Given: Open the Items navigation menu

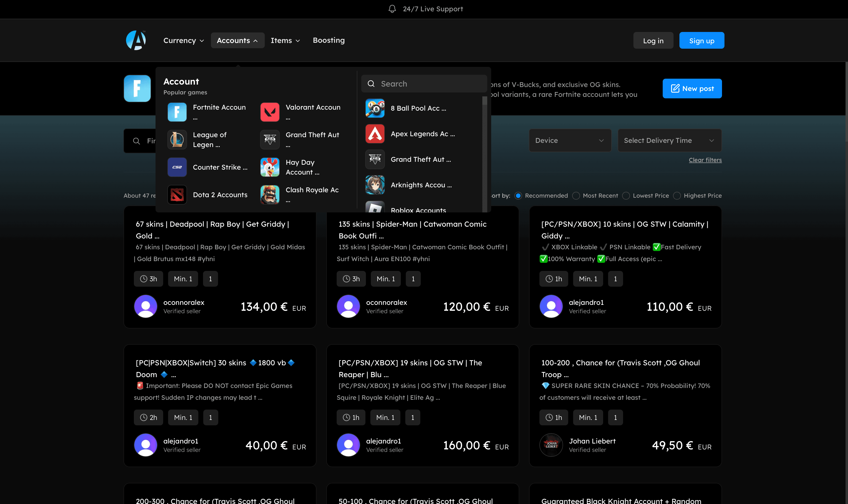Looking at the screenshot, I should 285,40.
